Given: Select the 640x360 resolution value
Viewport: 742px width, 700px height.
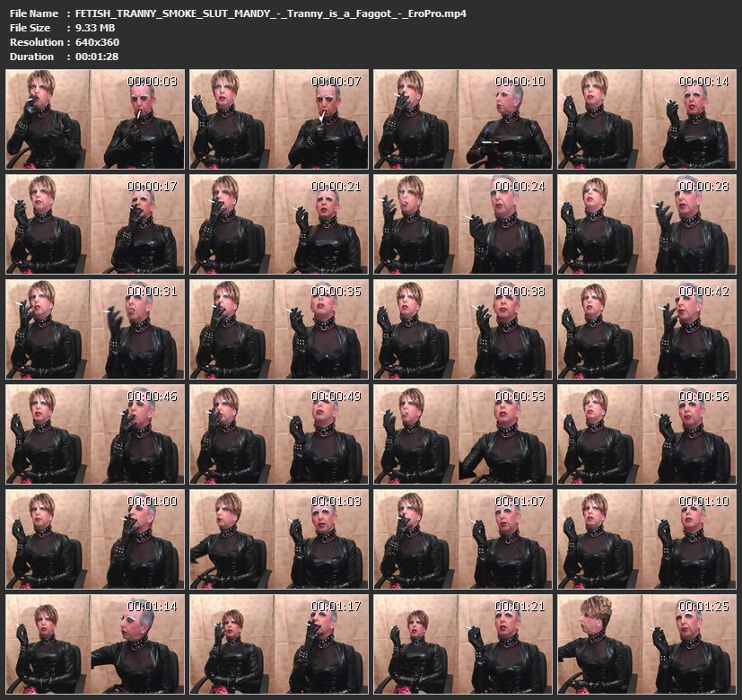Looking at the screenshot, I should pos(97,42).
